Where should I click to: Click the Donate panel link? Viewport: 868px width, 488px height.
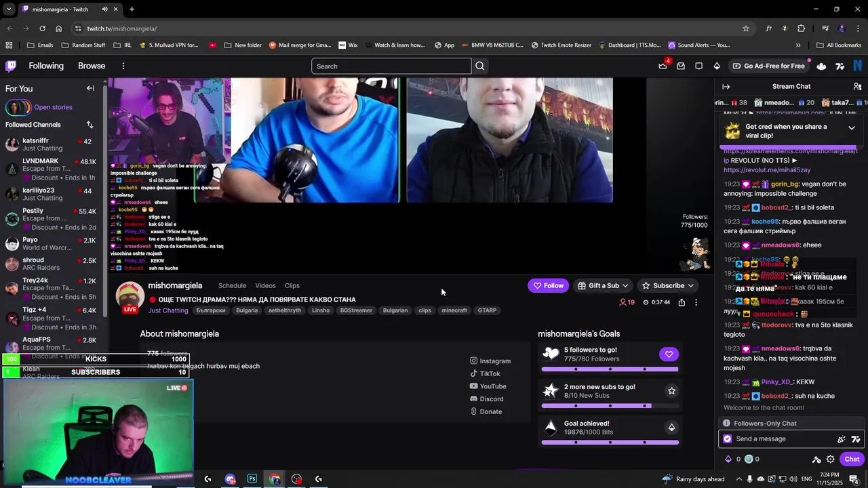coord(486,411)
